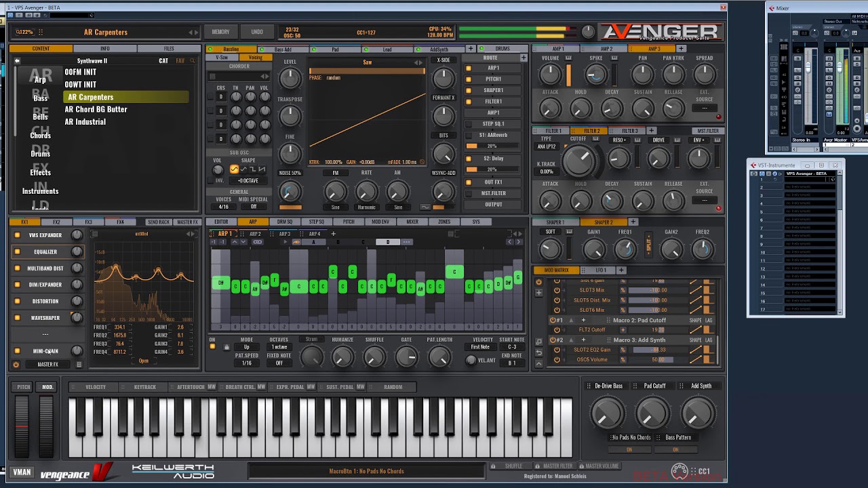Select the sine sub oscillator shape icon
This screenshot has width=868, height=488.
point(235,169)
